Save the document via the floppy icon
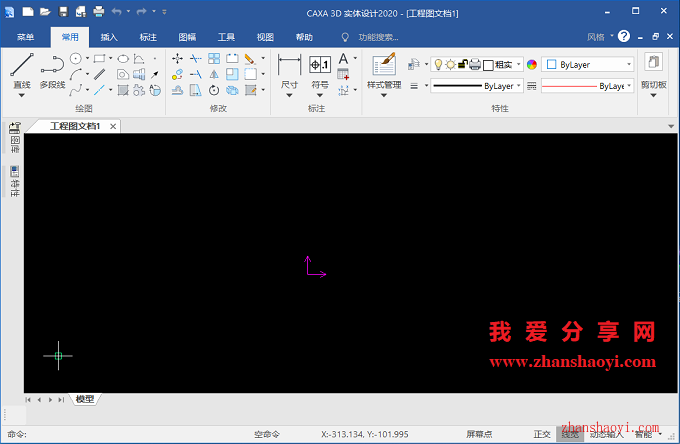Image resolution: width=680 pixels, height=444 pixels. click(63, 12)
